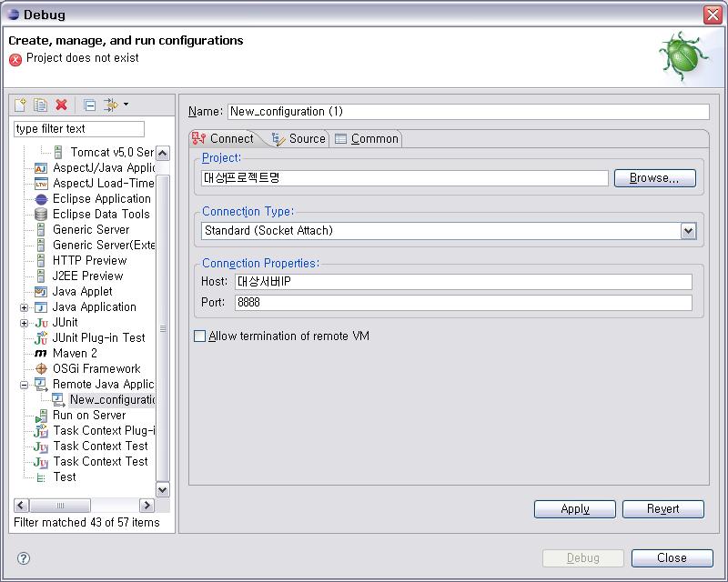Select the JUnit Plug-in Test icon

[x=41, y=338]
